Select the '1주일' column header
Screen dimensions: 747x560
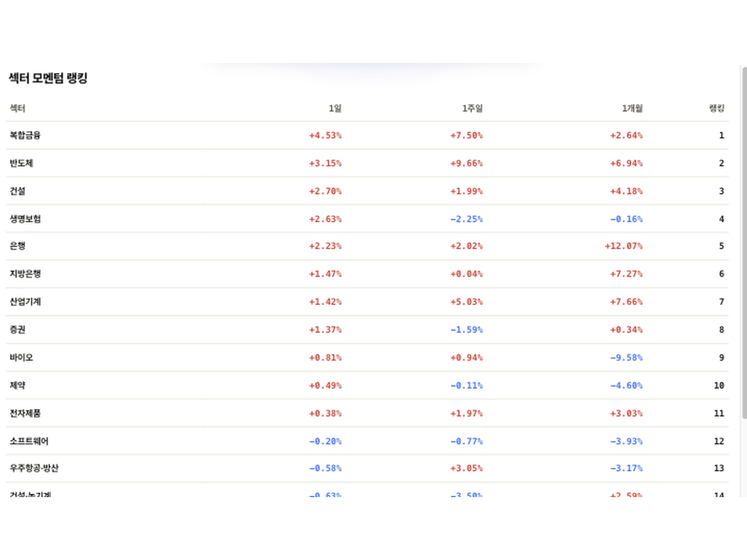[x=472, y=108]
